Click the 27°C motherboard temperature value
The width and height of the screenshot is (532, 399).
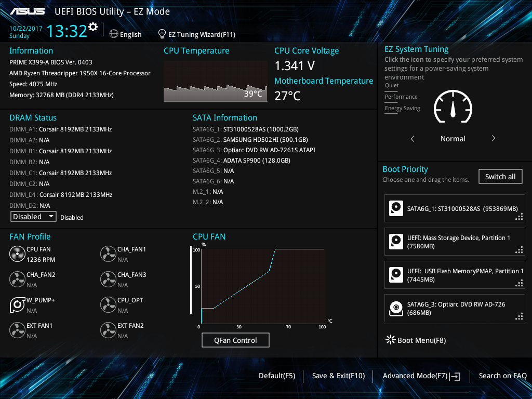tap(287, 96)
